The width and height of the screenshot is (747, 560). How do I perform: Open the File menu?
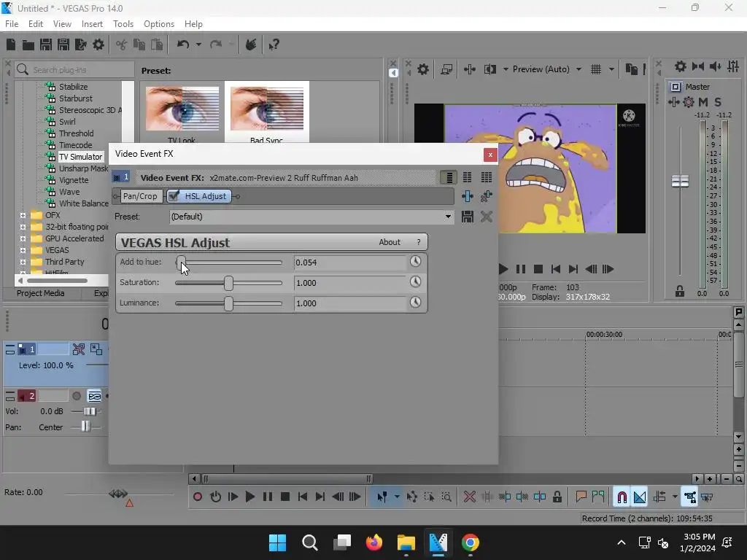click(12, 24)
